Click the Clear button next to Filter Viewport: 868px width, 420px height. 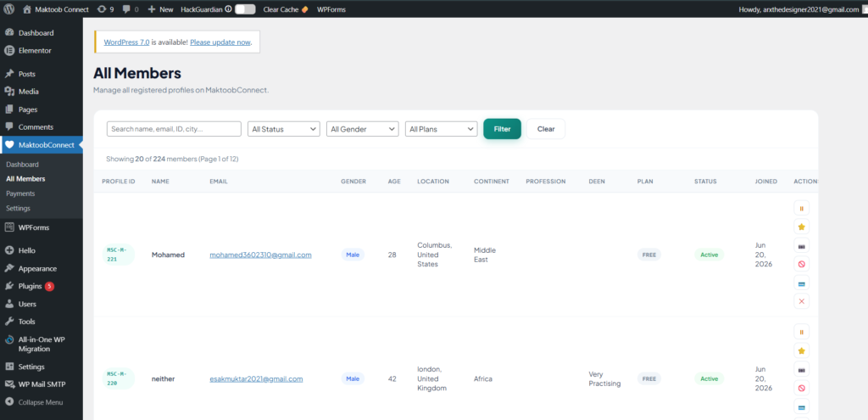point(546,129)
